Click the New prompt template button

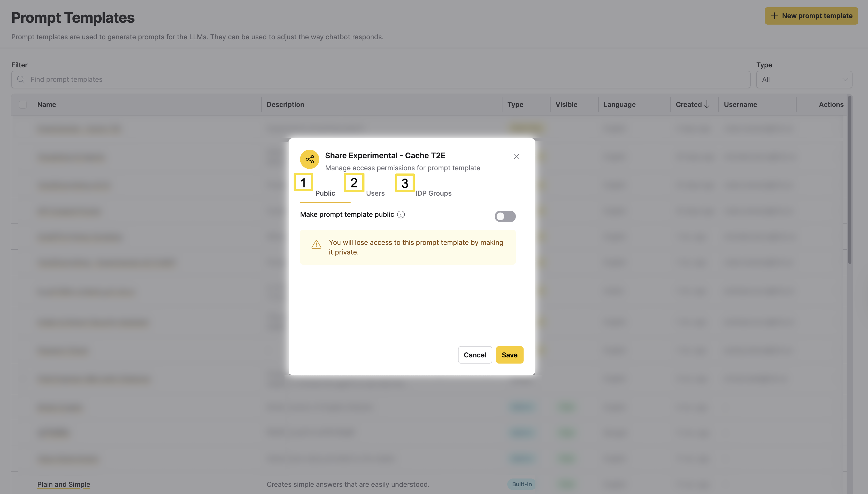pos(811,16)
